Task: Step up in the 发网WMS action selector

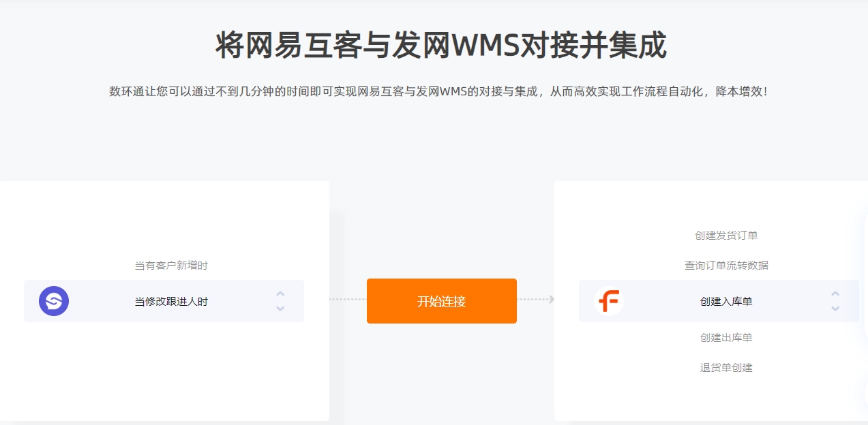Action: coord(835,294)
